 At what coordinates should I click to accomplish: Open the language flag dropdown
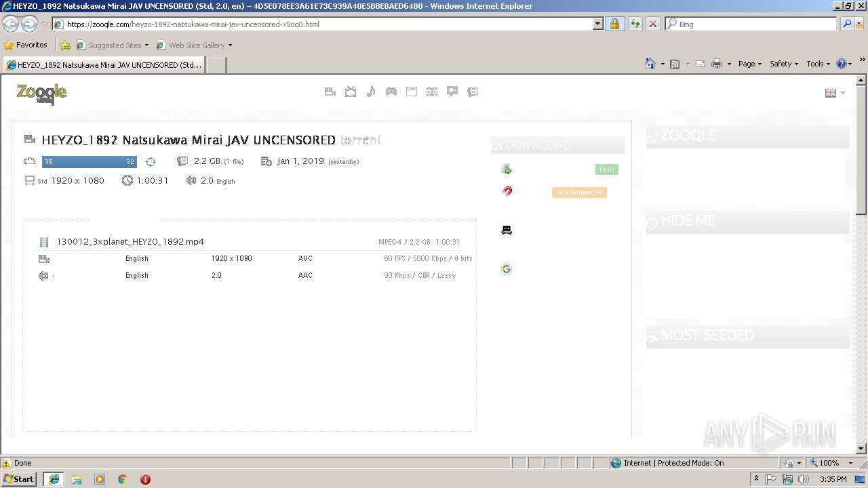pos(835,93)
